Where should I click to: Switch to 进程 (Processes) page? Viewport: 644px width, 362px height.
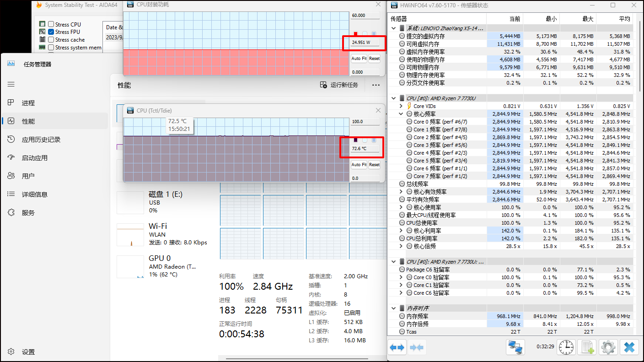click(x=28, y=103)
